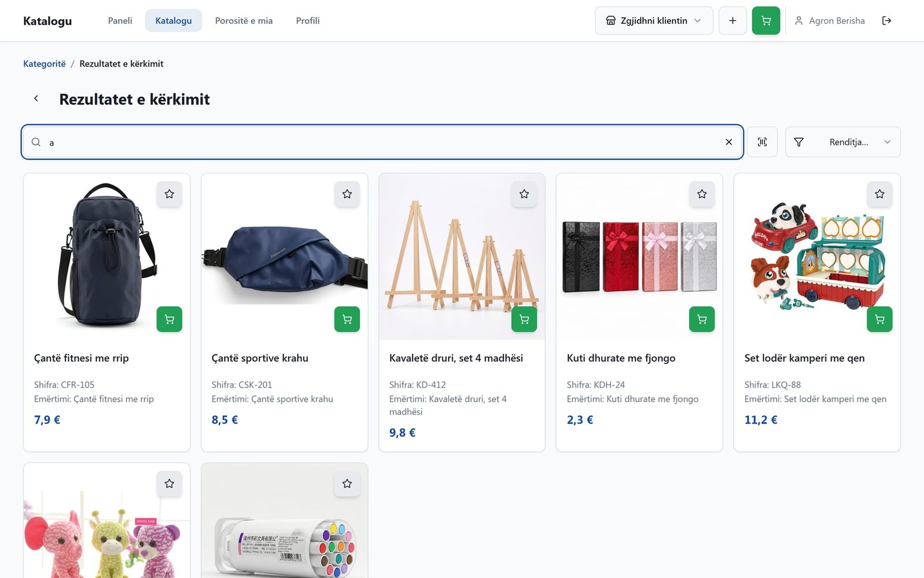
Task: Click Shifra: CFR-105 text
Action: [64, 385]
